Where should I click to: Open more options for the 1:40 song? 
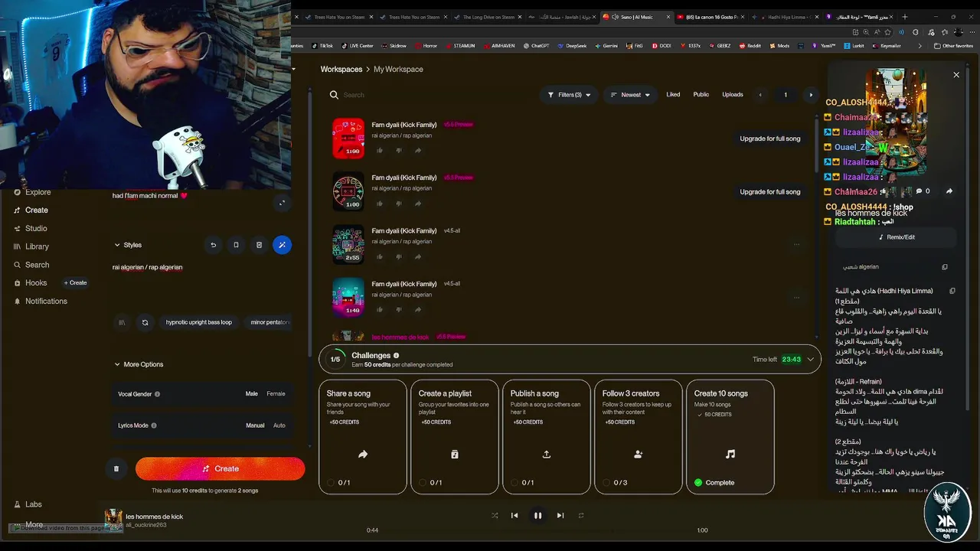click(x=796, y=298)
